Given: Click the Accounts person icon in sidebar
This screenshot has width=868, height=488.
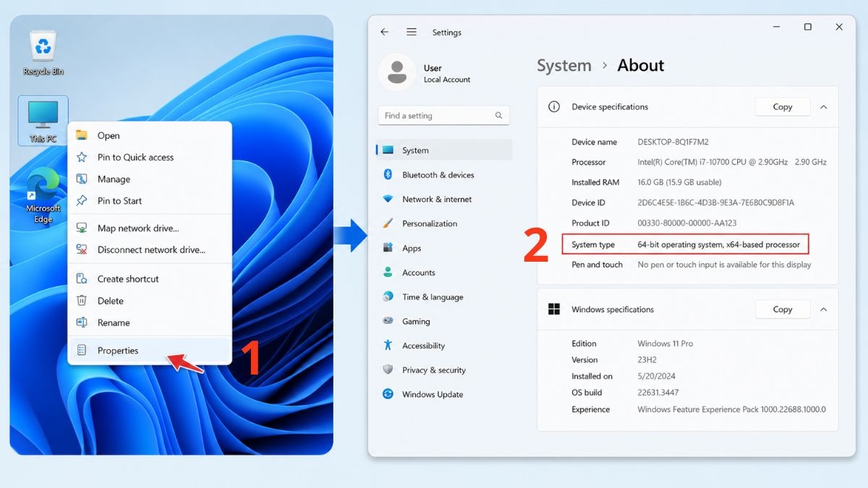Looking at the screenshot, I should click(388, 273).
